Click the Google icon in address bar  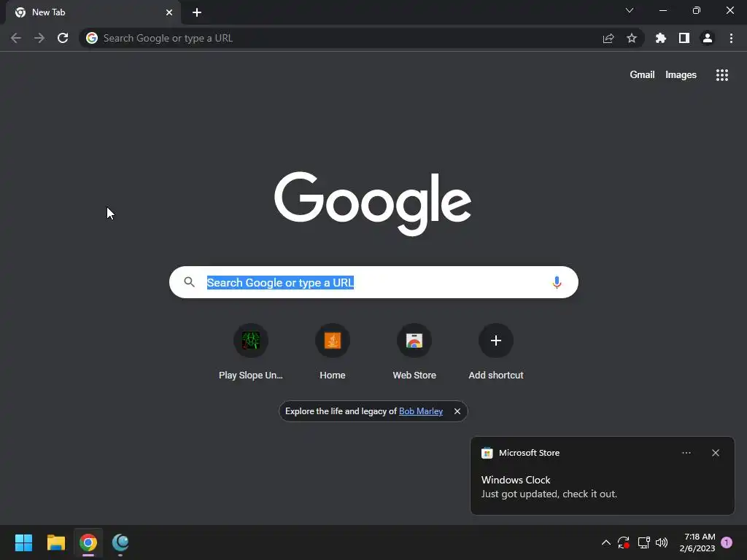[92, 38]
